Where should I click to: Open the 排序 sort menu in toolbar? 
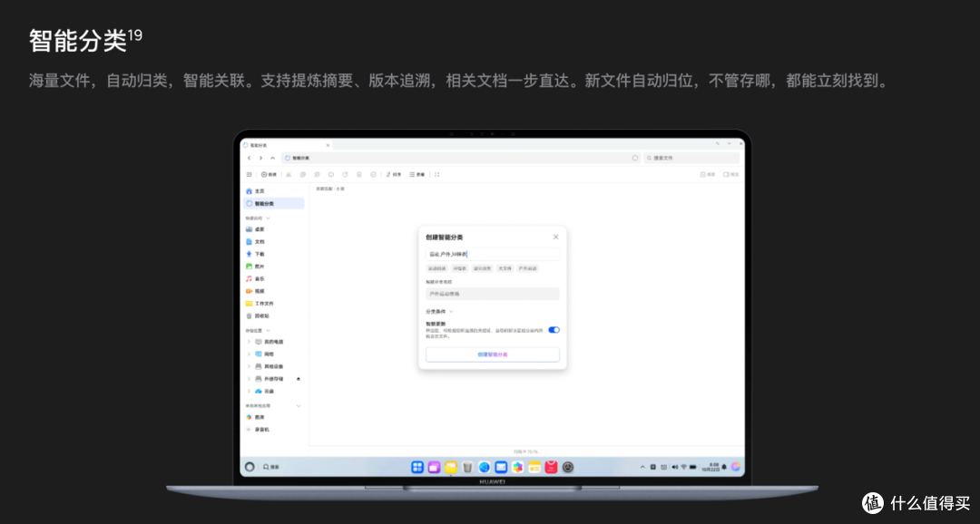click(x=394, y=175)
